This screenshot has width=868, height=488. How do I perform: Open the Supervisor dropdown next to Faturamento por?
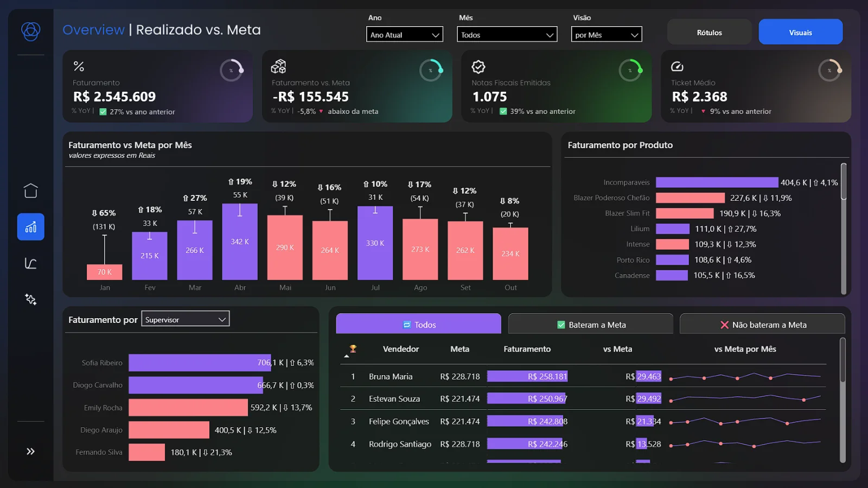[186, 319]
